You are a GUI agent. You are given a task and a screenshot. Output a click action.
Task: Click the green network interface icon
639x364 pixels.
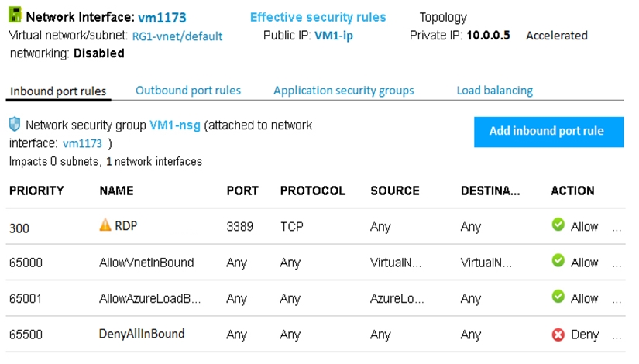(15, 15)
